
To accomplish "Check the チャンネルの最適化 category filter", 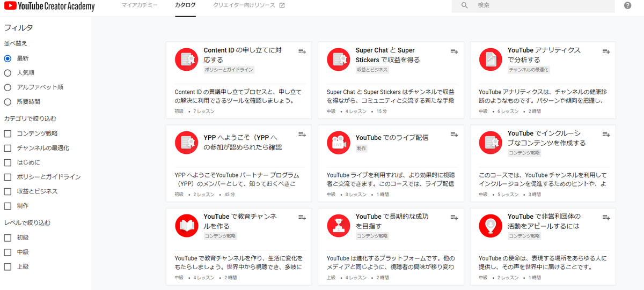I will pyautogui.click(x=8, y=148).
